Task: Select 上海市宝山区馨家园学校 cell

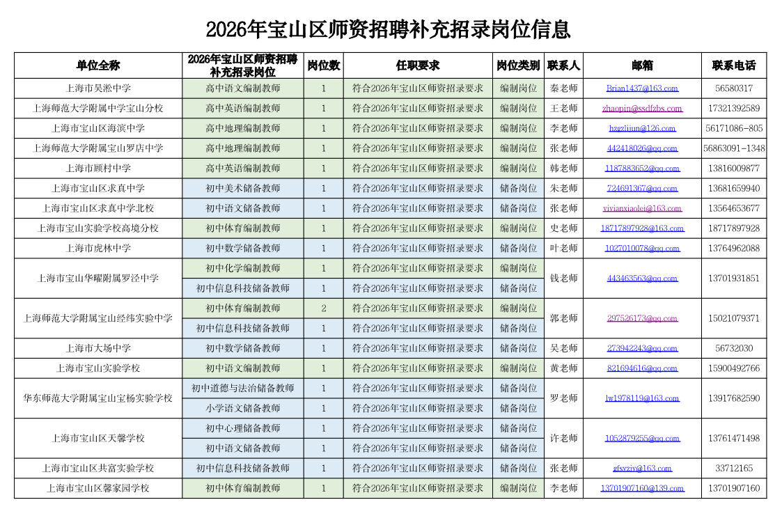Action: pos(98,488)
